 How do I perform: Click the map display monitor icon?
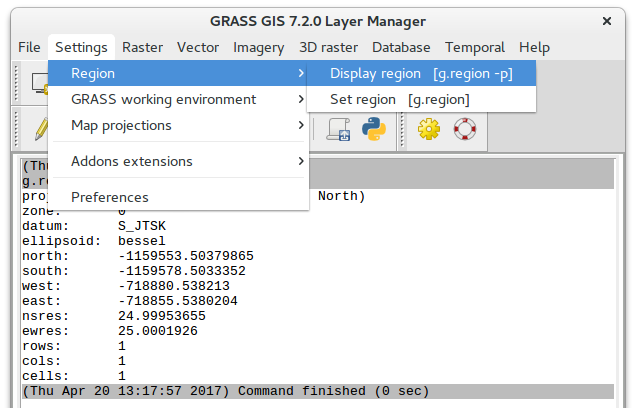pyautogui.click(x=40, y=83)
